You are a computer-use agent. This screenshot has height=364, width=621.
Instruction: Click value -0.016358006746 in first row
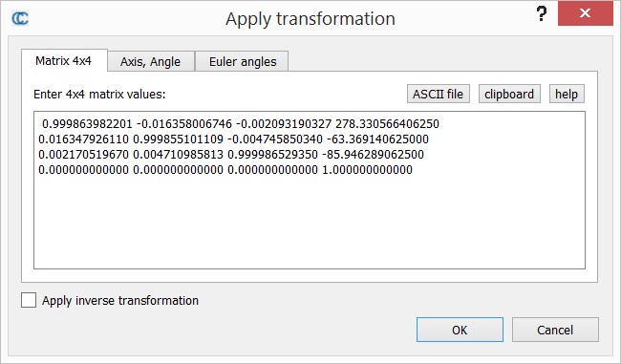coord(184,124)
